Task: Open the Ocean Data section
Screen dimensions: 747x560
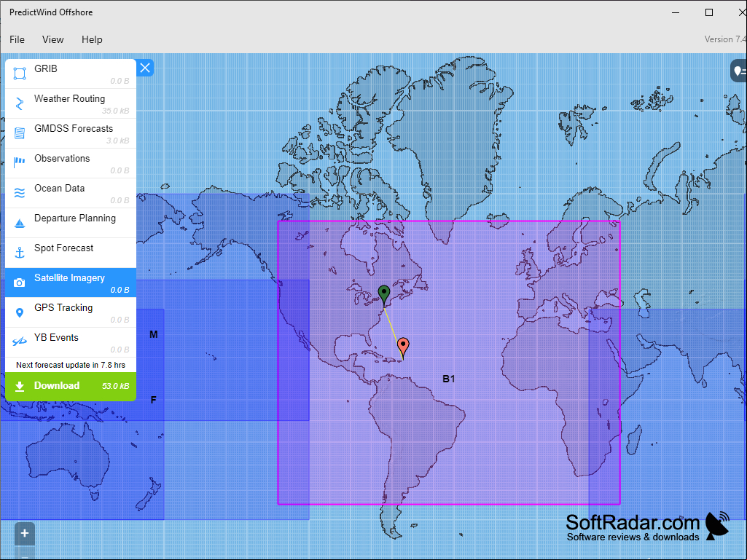Action: click(71, 193)
